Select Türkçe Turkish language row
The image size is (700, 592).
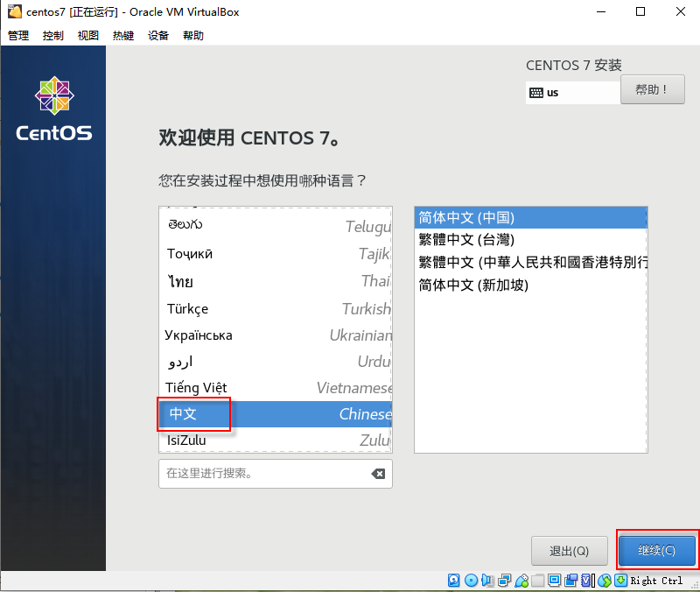[276, 309]
